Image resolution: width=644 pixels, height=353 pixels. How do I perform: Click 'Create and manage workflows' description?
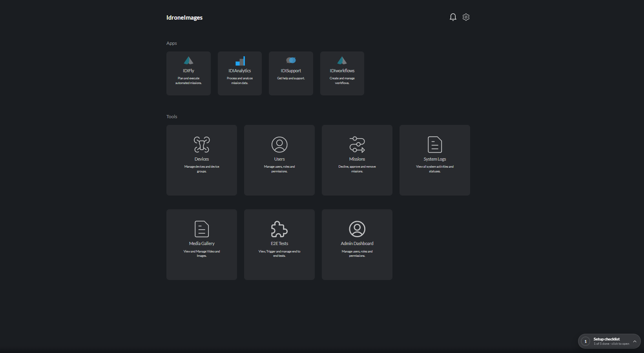click(342, 80)
